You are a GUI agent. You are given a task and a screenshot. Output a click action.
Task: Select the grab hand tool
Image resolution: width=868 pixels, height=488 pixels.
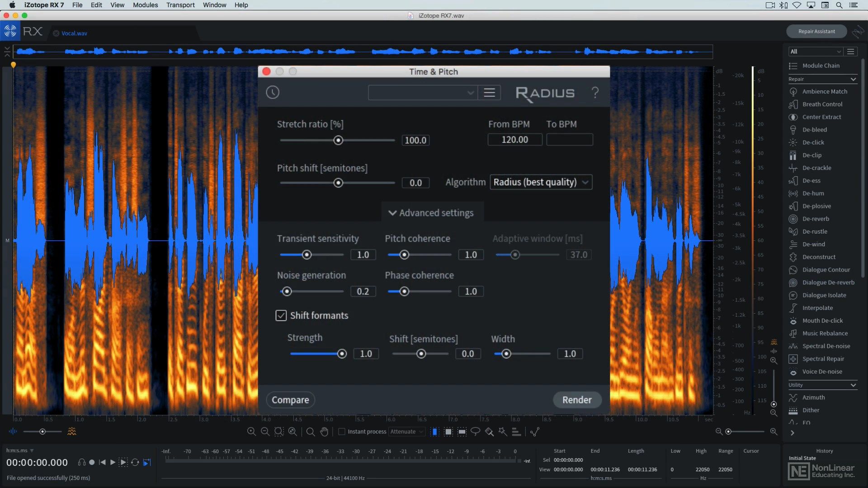[324, 432]
